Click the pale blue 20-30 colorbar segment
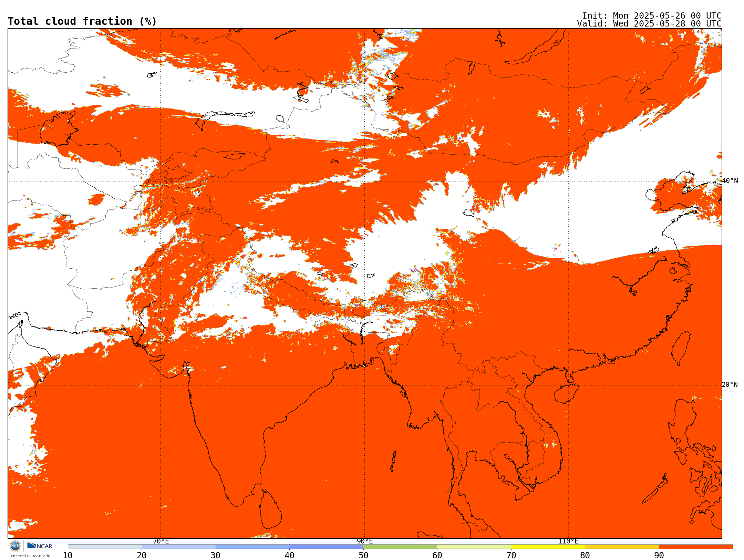 (178, 547)
